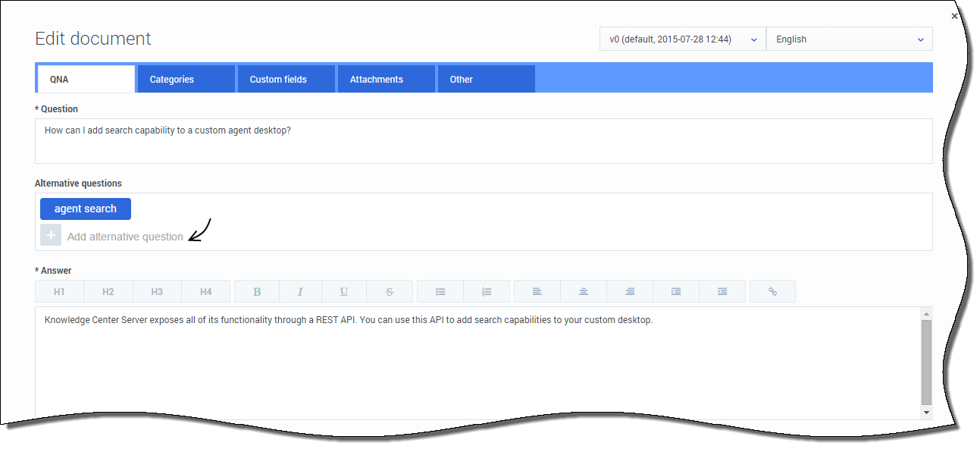This screenshot has height=449, width=980.
Task: Apply H1 heading format
Action: coord(59,292)
